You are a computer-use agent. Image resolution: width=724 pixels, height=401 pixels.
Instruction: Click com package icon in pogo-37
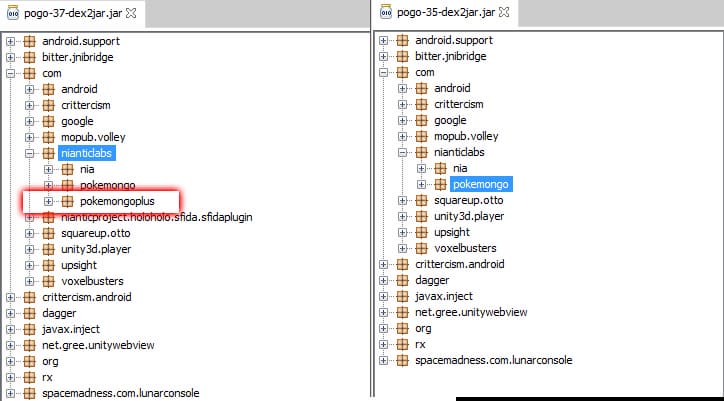30,73
